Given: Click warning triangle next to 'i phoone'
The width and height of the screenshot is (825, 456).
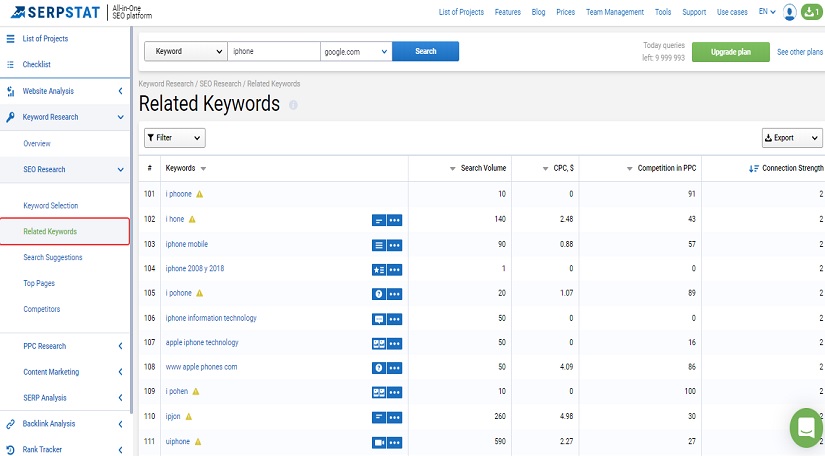Looking at the screenshot, I should coord(199,194).
